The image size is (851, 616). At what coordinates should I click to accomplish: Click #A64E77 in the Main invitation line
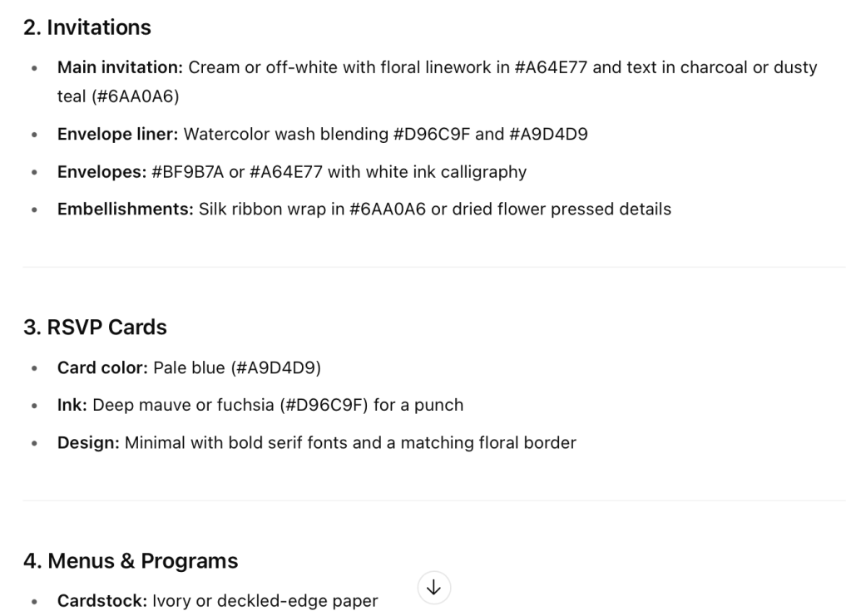click(x=548, y=67)
